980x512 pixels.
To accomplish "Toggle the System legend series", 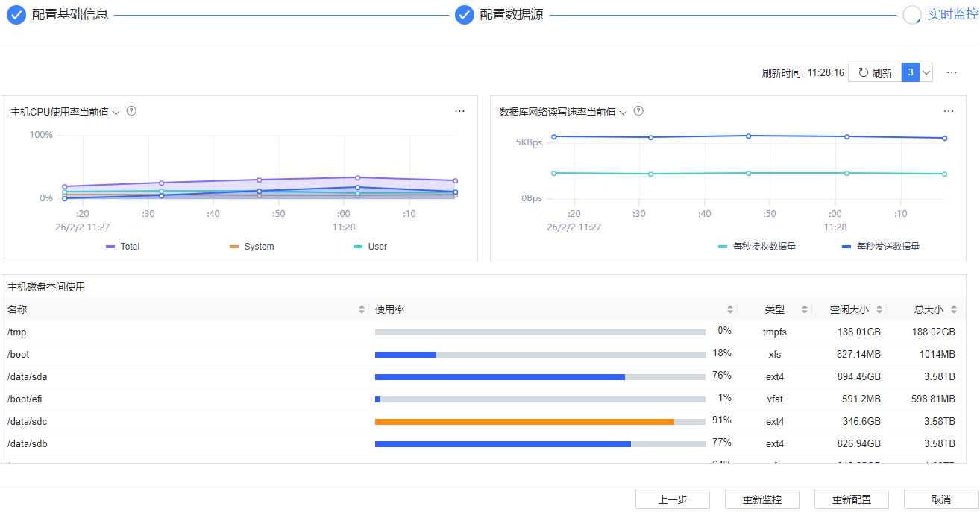I will (x=252, y=247).
